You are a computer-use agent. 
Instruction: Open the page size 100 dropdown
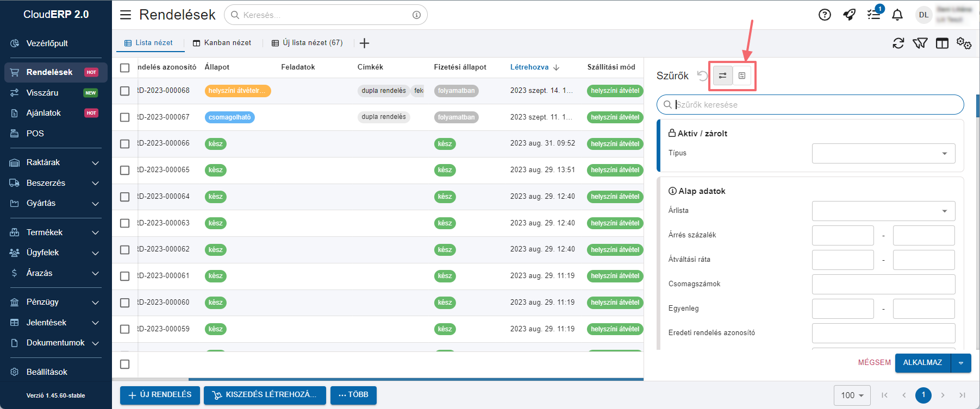click(x=852, y=395)
